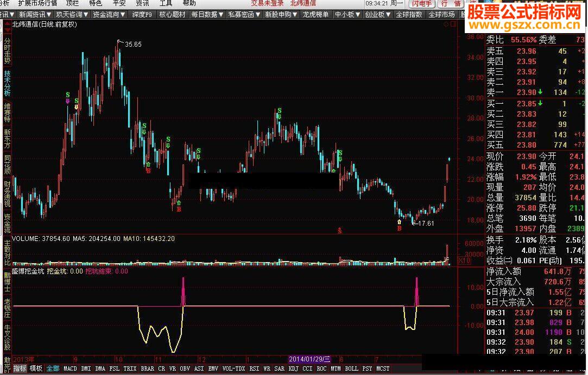Switch indicator to MCST
The width and height of the screenshot is (588, 375).
[x=383, y=368]
